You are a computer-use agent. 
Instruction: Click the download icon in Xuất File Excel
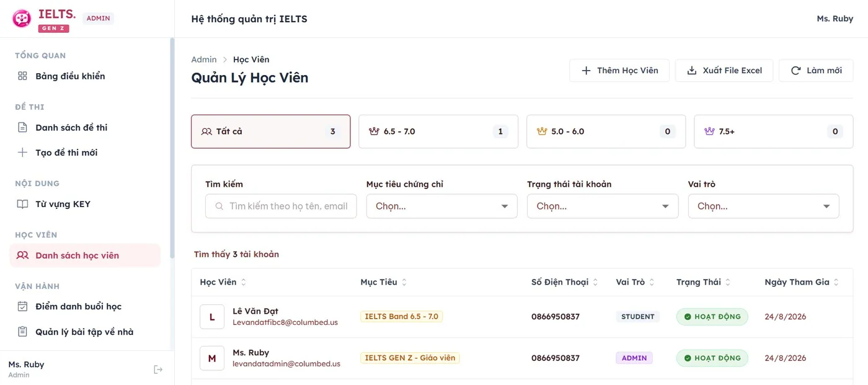pyautogui.click(x=692, y=71)
